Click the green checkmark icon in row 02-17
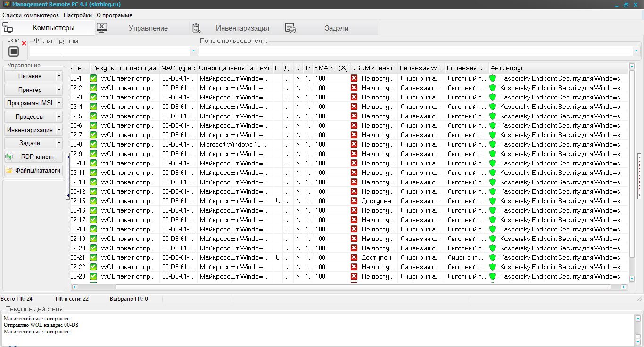This screenshot has height=347, width=644. click(x=93, y=220)
